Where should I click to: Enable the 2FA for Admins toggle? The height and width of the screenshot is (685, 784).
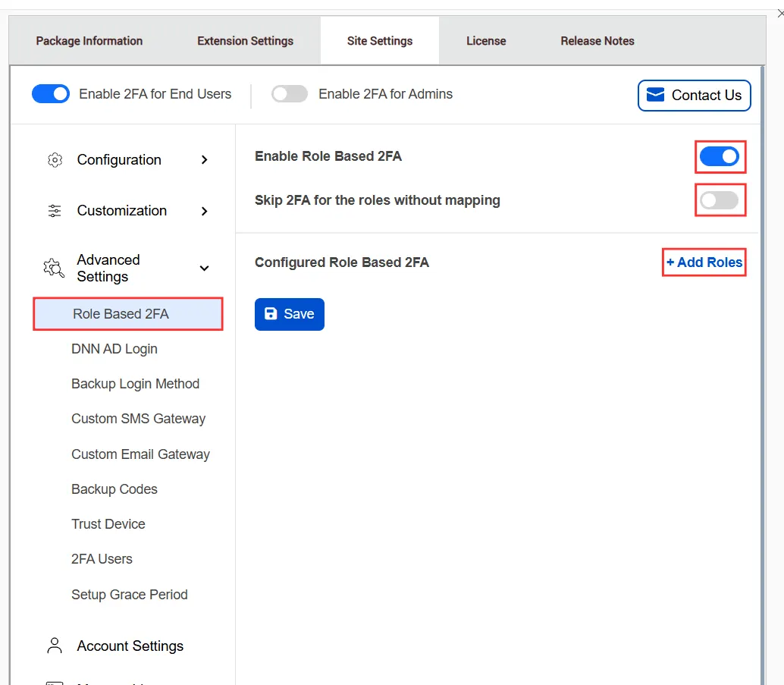290,94
